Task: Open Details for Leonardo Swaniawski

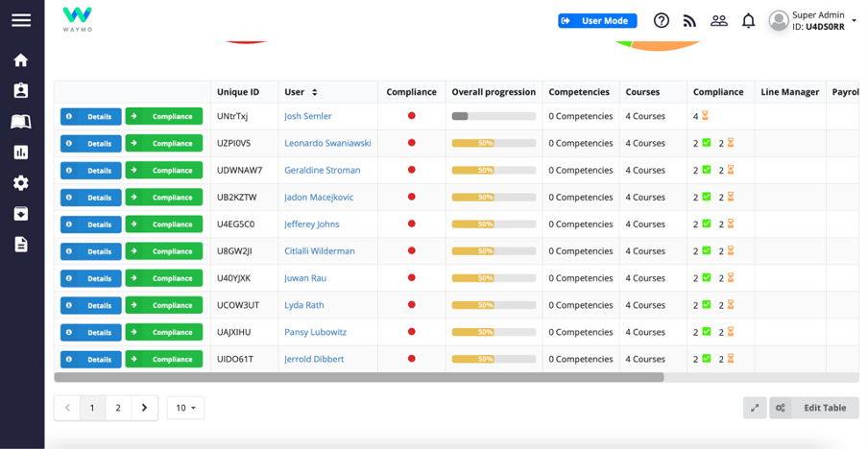Action: pos(91,143)
